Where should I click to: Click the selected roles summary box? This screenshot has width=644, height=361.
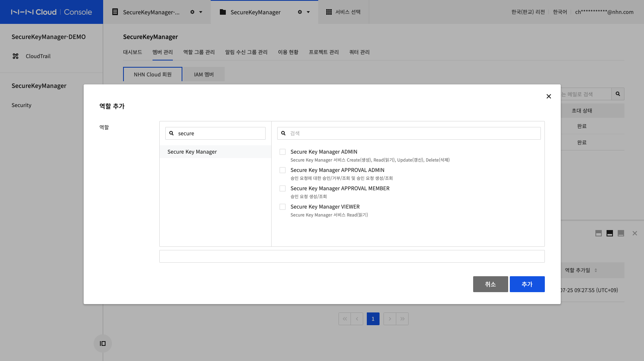pyautogui.click(x=352, y=256)
